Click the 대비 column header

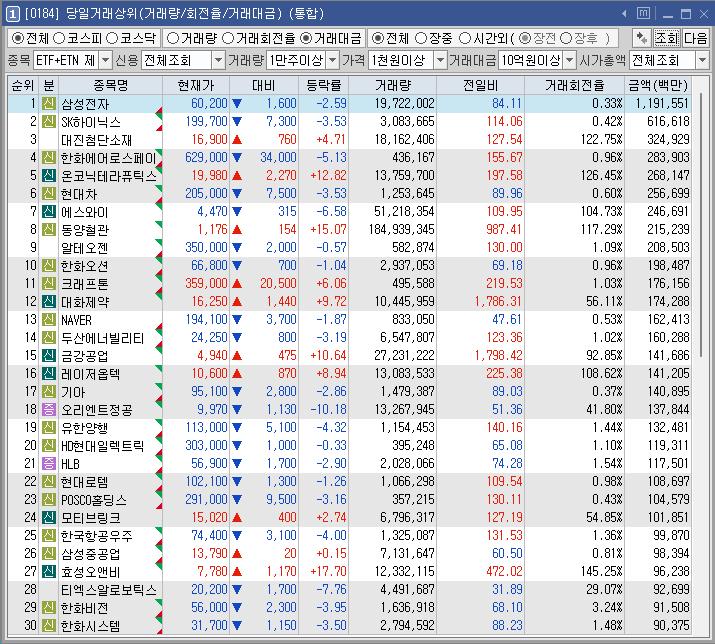coord(264,85)
